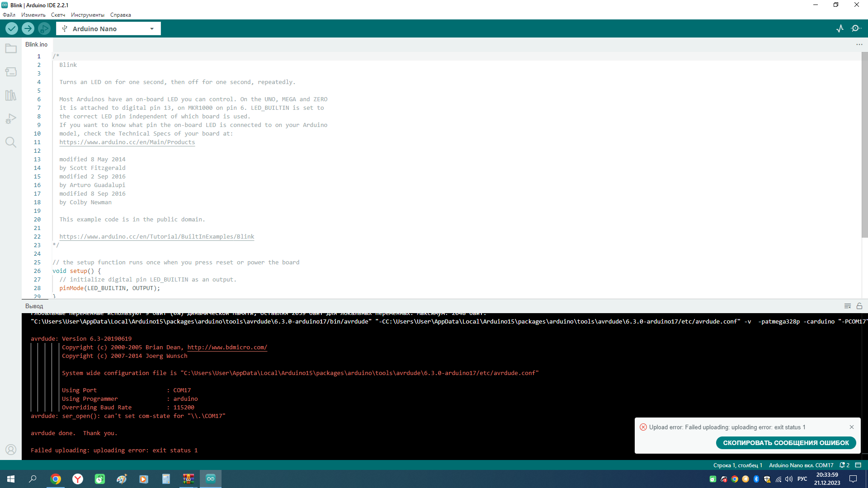Click the editor vertical scrollbar
The width and height of the screenshot is (868, 488).
coord(864,145)
